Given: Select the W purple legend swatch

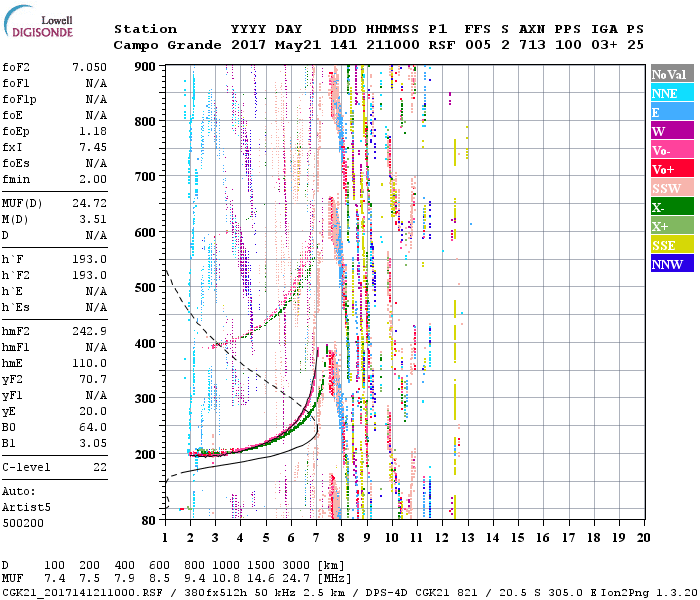Looking at the screenshot, I should point(672,131).
